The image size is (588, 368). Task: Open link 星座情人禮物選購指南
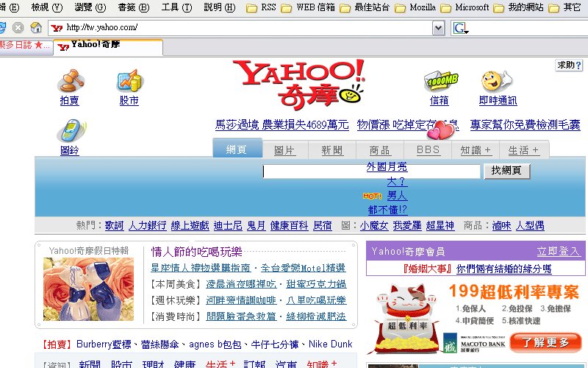[201, 268]
